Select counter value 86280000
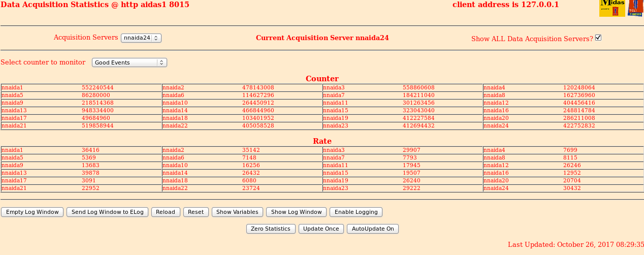 96,95
